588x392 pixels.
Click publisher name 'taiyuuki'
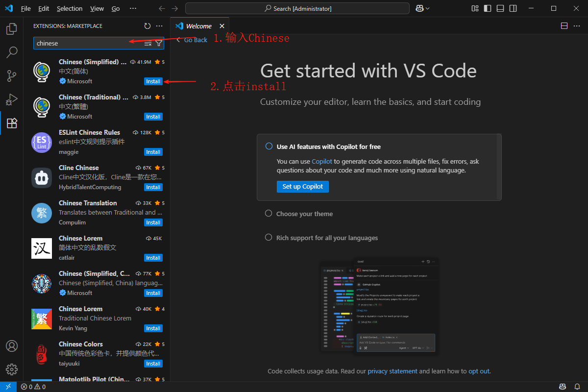69,364
